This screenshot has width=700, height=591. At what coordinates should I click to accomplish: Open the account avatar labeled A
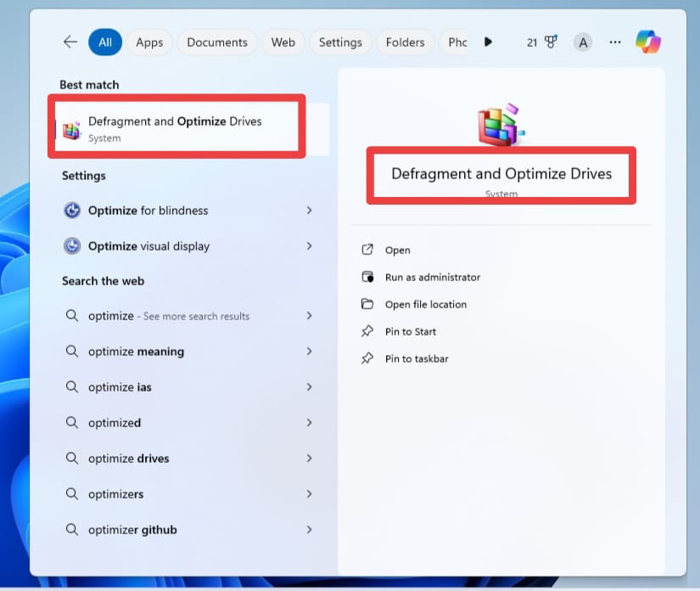click(583, 42)
